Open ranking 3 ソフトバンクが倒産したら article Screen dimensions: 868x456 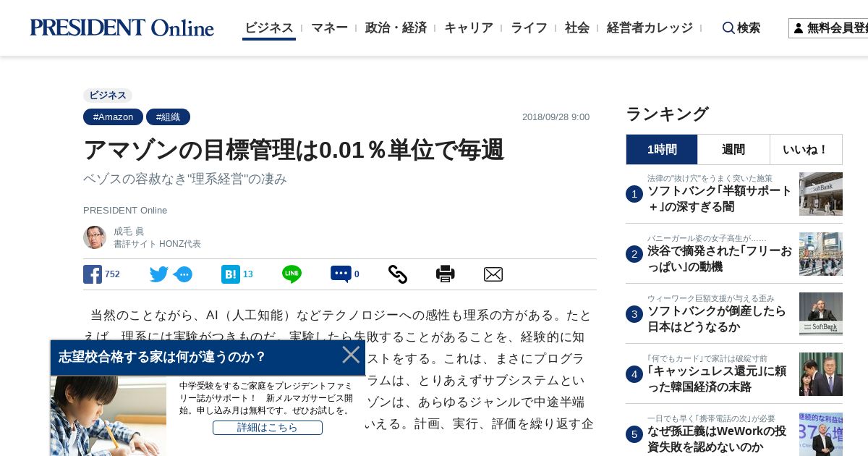[x=717, y=319]
